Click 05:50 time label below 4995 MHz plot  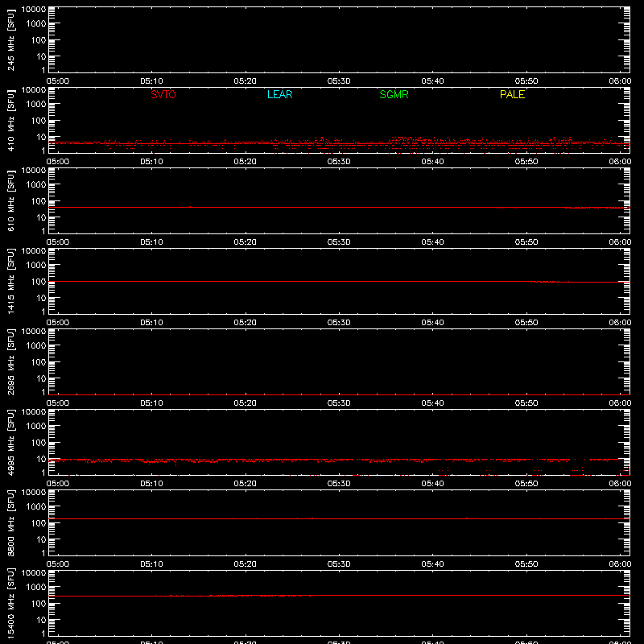coord(526,484)
